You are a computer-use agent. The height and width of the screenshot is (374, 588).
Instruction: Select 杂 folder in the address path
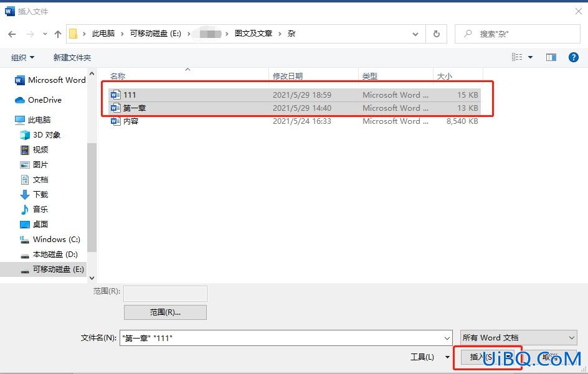tap(292, 34)
